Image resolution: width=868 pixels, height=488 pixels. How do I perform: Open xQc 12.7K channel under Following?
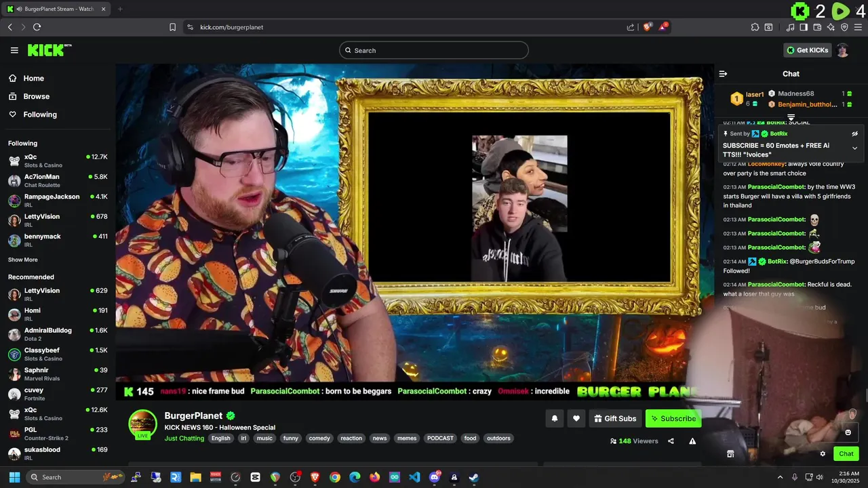point(58,161)
